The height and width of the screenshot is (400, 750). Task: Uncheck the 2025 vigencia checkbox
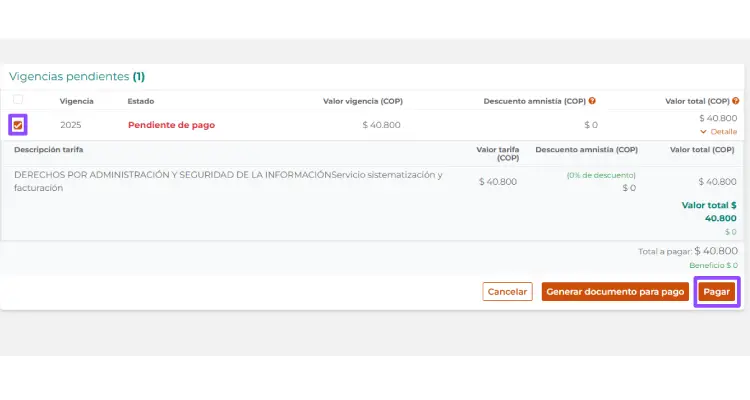[18, 125]
